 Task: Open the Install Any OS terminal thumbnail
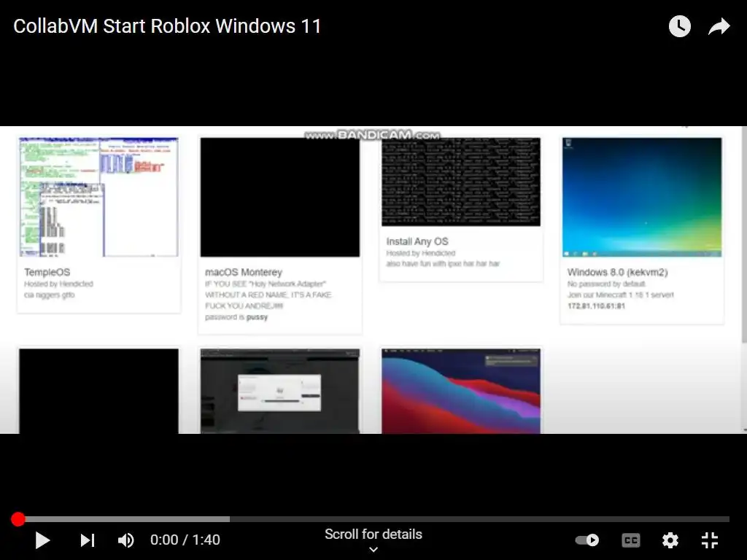461,182
